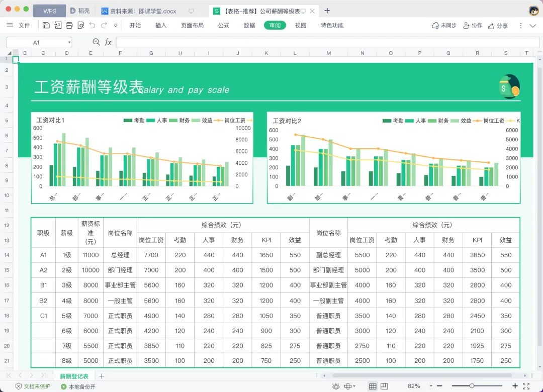
Task: Go to last sheet navigation arrow
Action: click(x=43, y=375)
